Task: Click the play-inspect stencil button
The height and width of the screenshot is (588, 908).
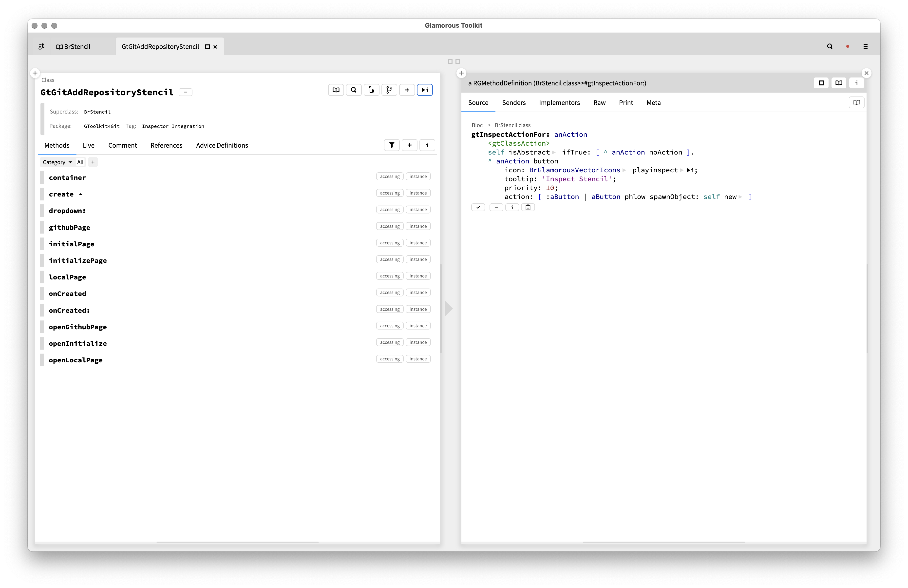Action: coord(425,90)
